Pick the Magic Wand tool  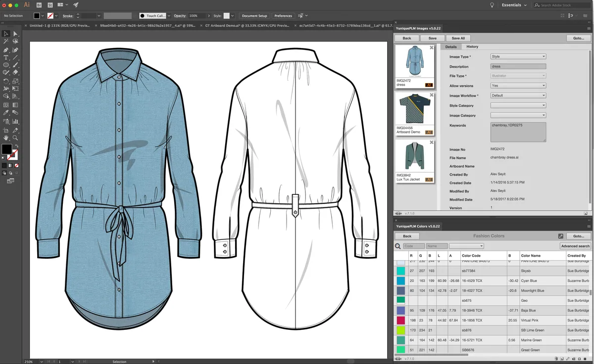click(5, 41)
